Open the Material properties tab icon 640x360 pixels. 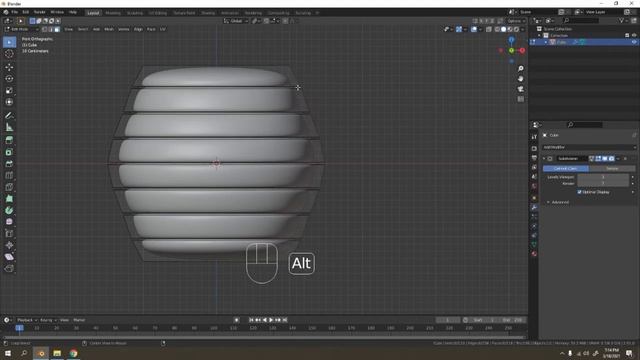tap(534, 253)
